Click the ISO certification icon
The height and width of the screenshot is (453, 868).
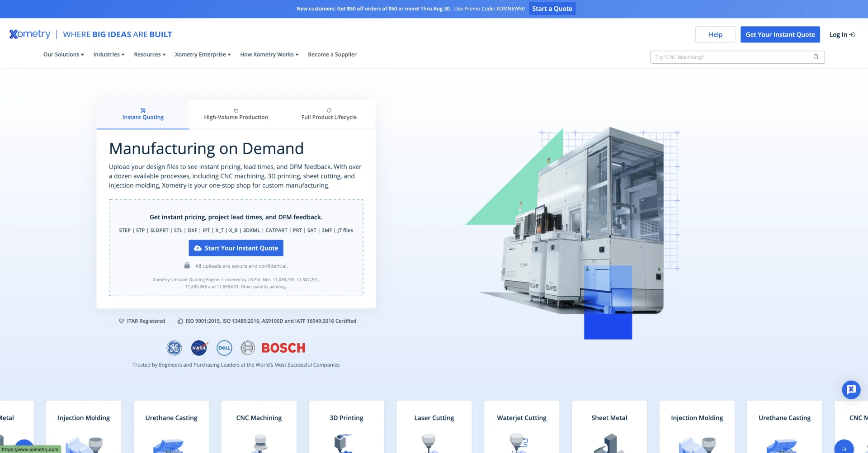pyautogui.click(x=180, y=321)
